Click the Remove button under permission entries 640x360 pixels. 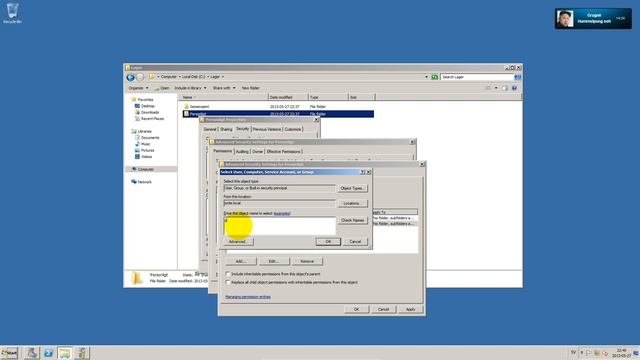(307, 261)
